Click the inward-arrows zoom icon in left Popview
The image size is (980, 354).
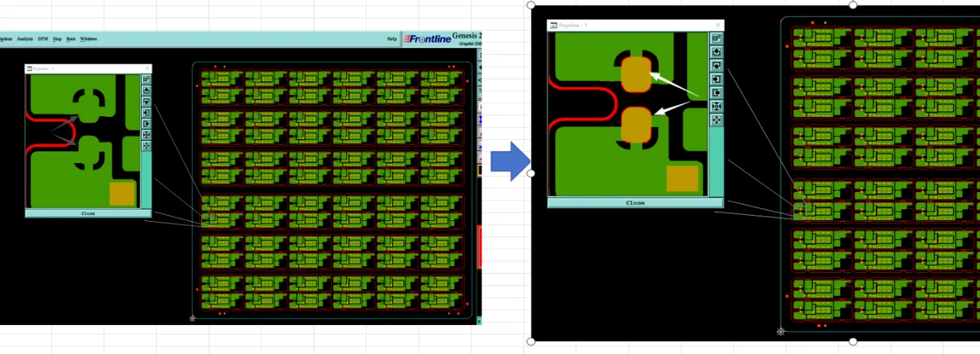(x=146, y=135)
